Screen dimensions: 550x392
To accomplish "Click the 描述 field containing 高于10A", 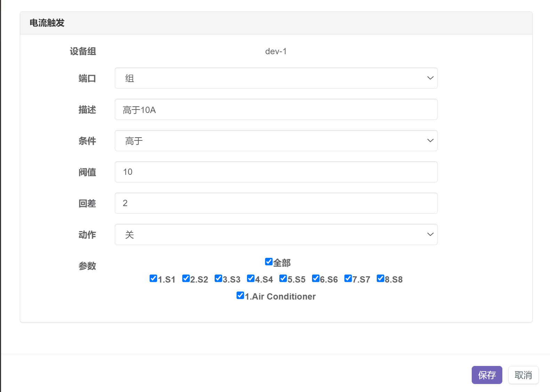I will pos(276,109).
